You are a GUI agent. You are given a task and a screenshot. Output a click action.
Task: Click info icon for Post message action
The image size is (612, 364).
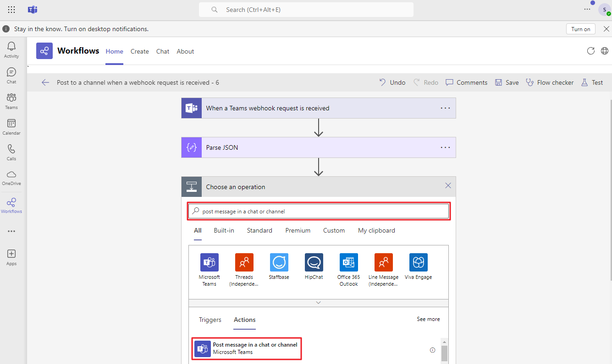[432, 350]
